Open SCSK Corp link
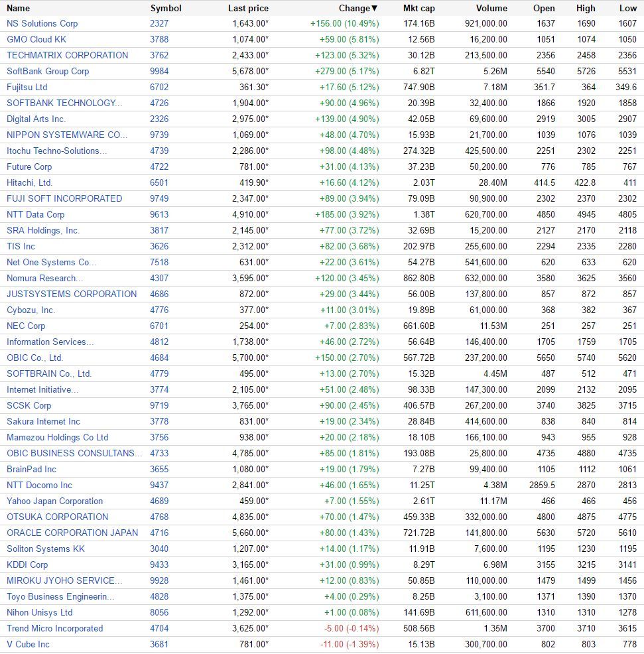Screen dimensions: 644x654 pyautogui.click(x=29, y=406)
